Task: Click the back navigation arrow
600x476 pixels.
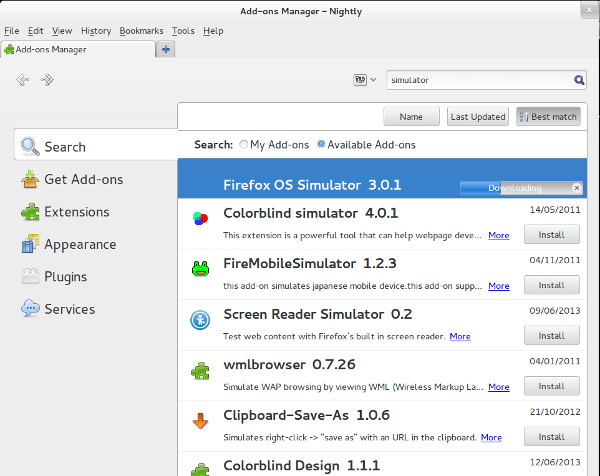Action: pos(22,79)
